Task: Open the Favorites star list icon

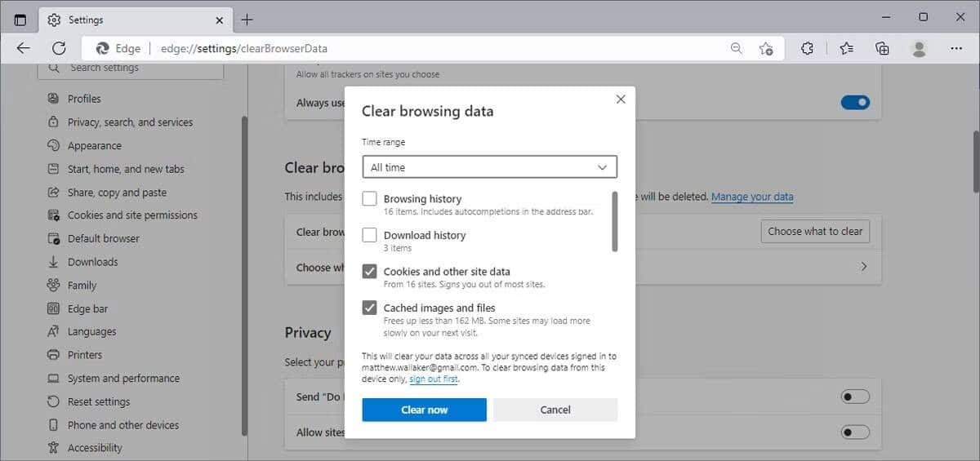Action: tap(847, 48)
